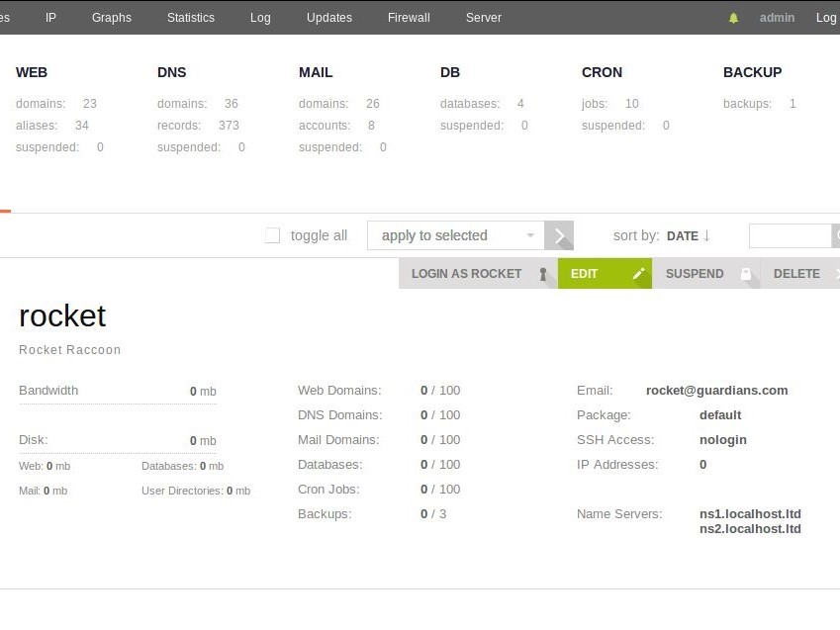This screenshot has width=840, height=630.
Task: Open the WEB overview tab
Action: pos(32,72)
